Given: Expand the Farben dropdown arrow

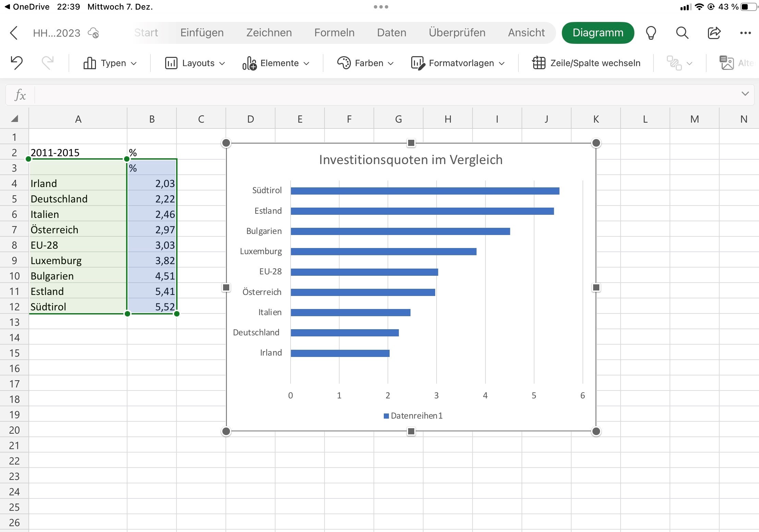Looking at the screenshot, I should click(391, 63).
